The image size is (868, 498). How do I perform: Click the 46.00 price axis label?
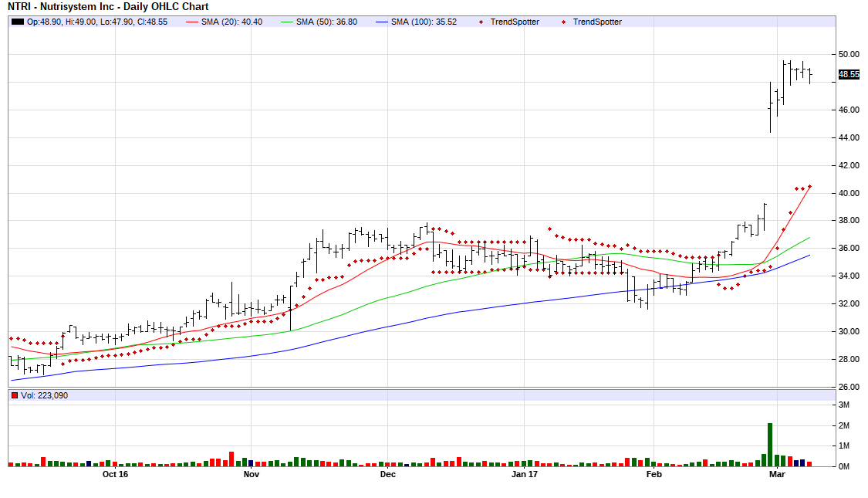[849, 110]
